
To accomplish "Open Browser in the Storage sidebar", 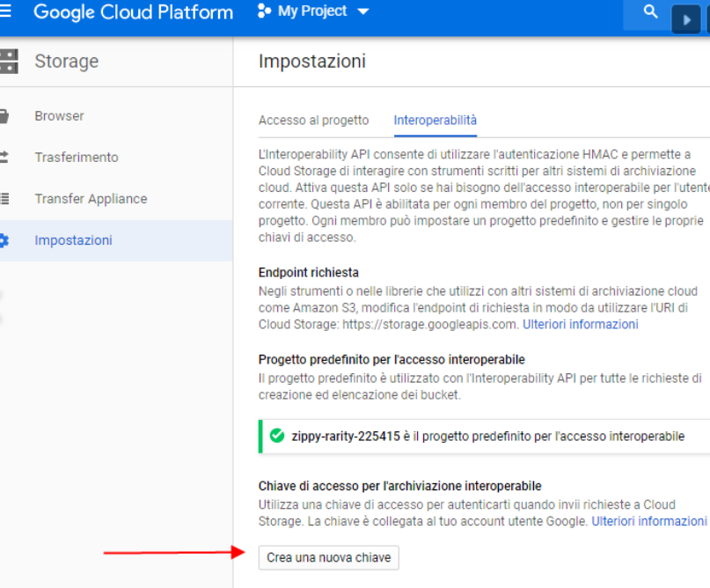I will click(60, 116).
